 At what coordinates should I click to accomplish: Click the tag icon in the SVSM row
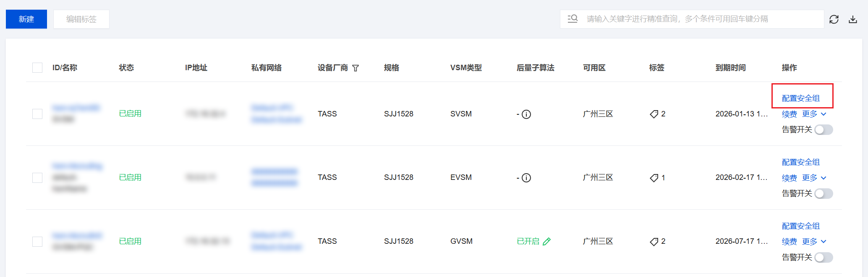[654, 114]
